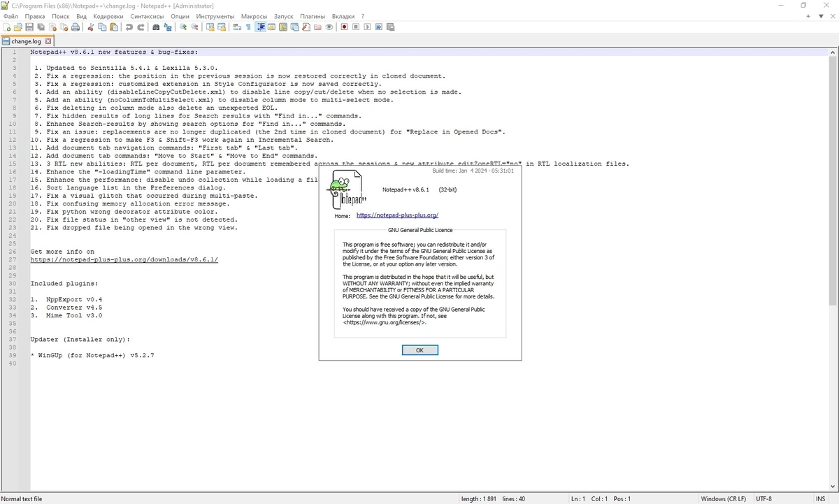Toggle Word wrap toolbar icon

(237, 27)
